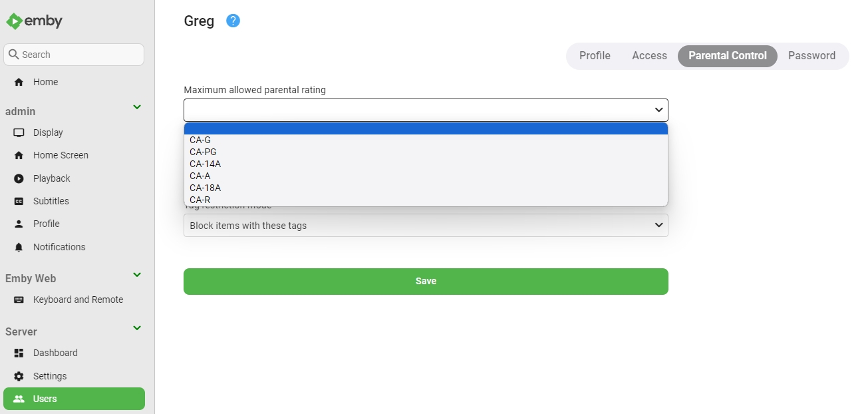Switch to the Access tab
The image size is (868, 414).
[649, 56]
